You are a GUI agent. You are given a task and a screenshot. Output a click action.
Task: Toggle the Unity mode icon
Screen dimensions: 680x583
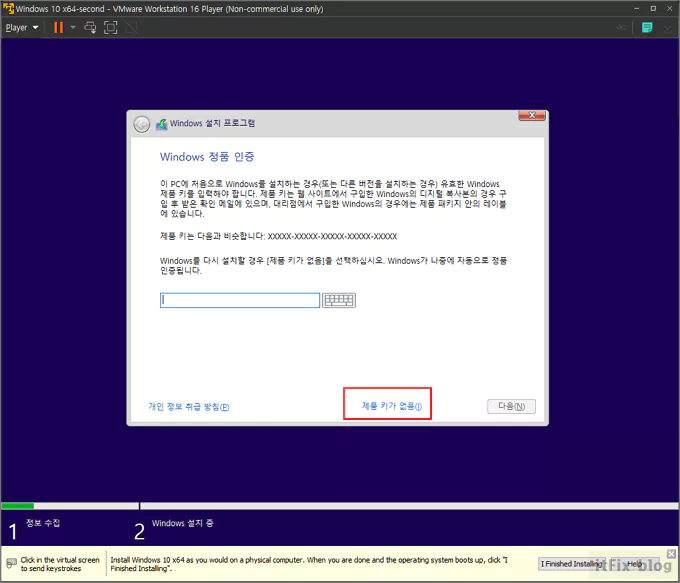[131, 28]
